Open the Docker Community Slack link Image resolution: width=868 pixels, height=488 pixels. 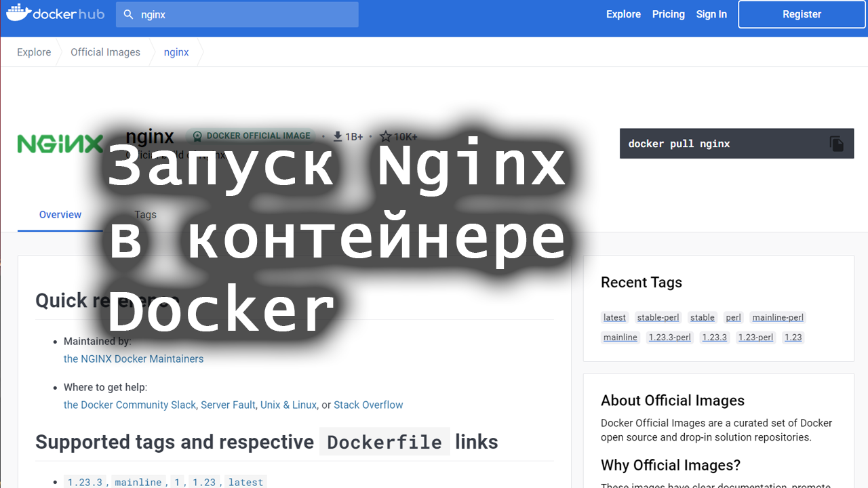[130, 405]
